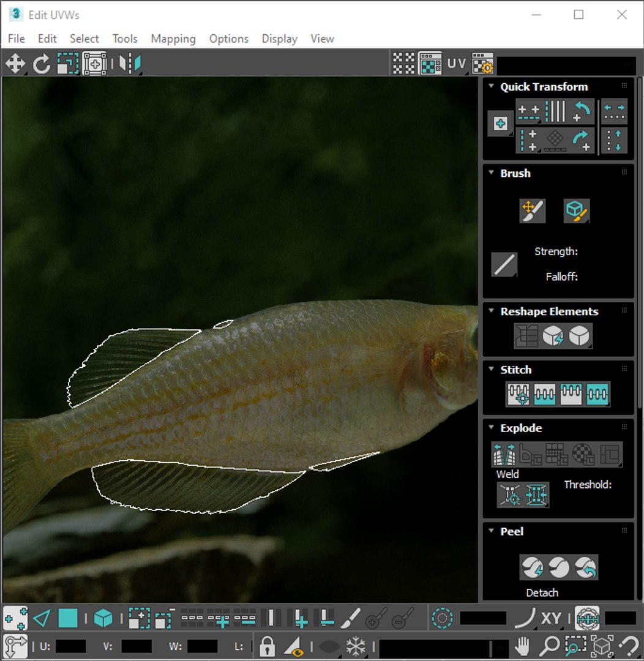Collapse the Quick Transform rollout
Screen dimensions: 644x661
(491, 86)
